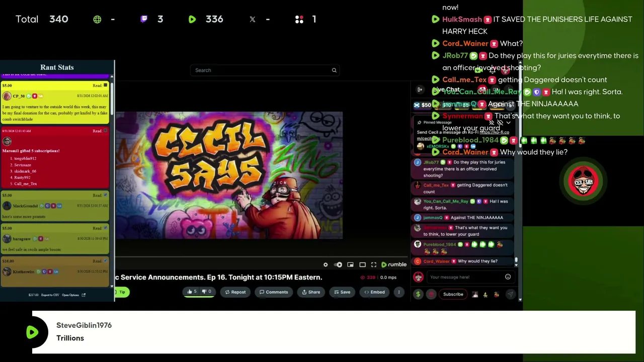The image size is (644, 362).
Task: Send a rant with dollar icon
Action: 418,294
